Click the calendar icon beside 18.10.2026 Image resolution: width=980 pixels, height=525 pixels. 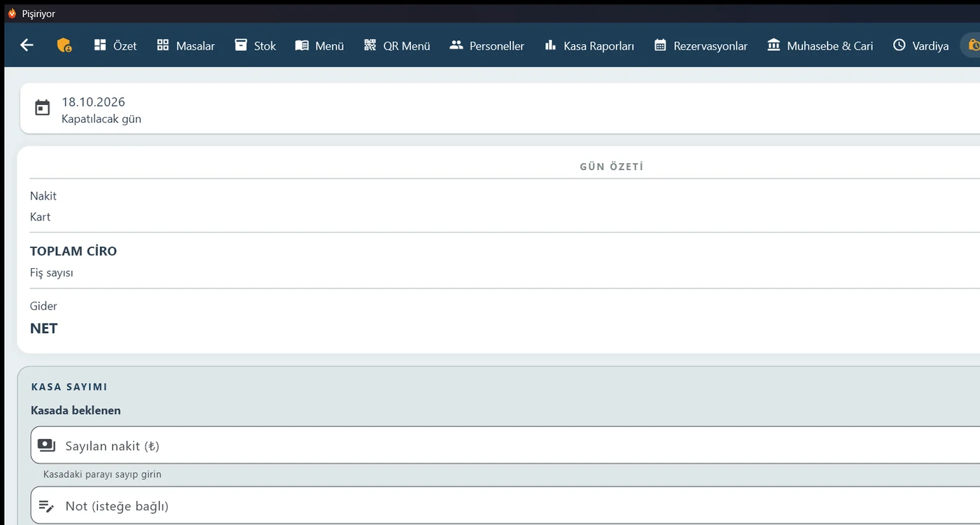click(x=43, y=108)
